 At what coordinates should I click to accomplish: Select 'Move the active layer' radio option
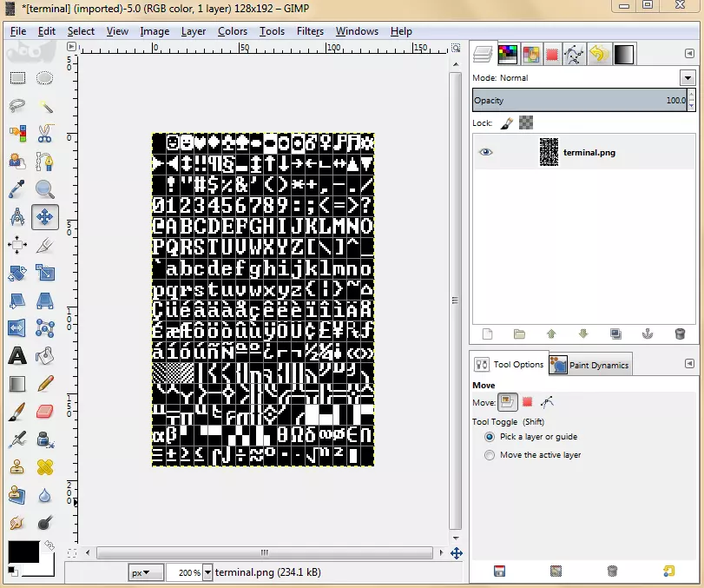pos(490,455)
